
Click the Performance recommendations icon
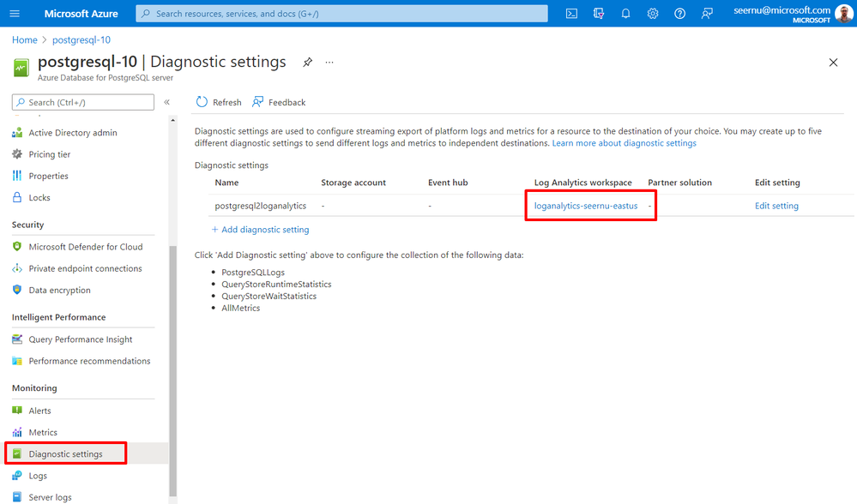tap(17, 361)
